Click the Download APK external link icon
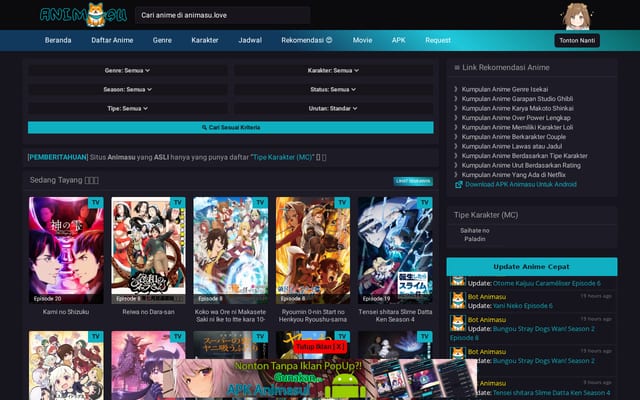640x400 pixels. [x=458, y=184]
